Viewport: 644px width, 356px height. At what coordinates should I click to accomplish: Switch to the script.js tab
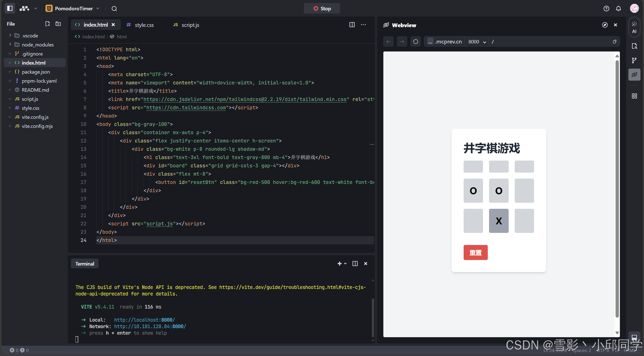(190, 25)
